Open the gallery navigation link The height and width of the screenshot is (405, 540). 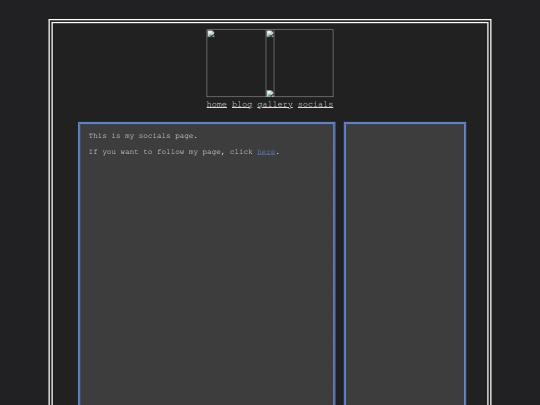[275, 104]
